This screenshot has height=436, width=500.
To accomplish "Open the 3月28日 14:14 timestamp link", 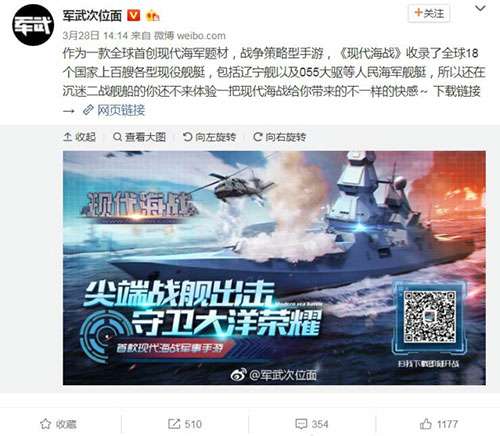I will (95, 35).
